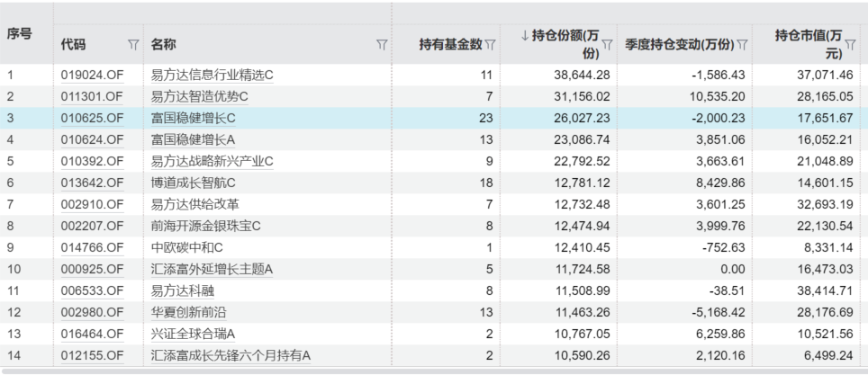
Task: Sort by 持有基金数 column header
Action: click(450, 44)
